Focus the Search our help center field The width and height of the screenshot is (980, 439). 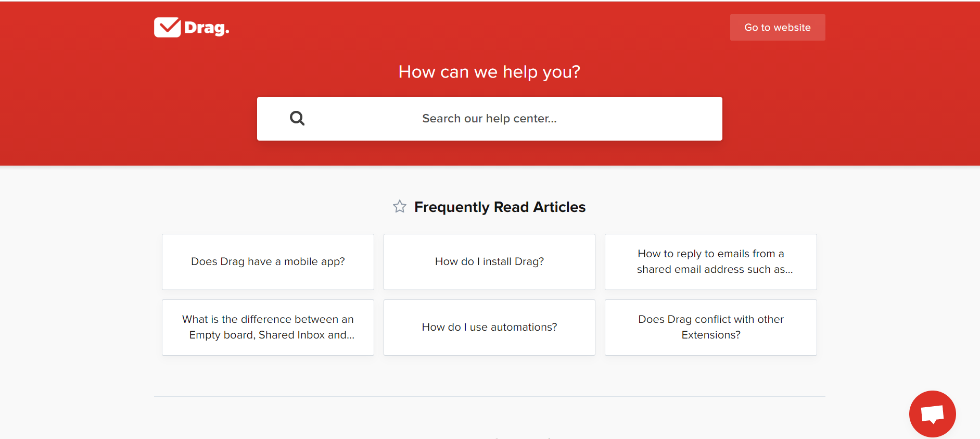490,119
